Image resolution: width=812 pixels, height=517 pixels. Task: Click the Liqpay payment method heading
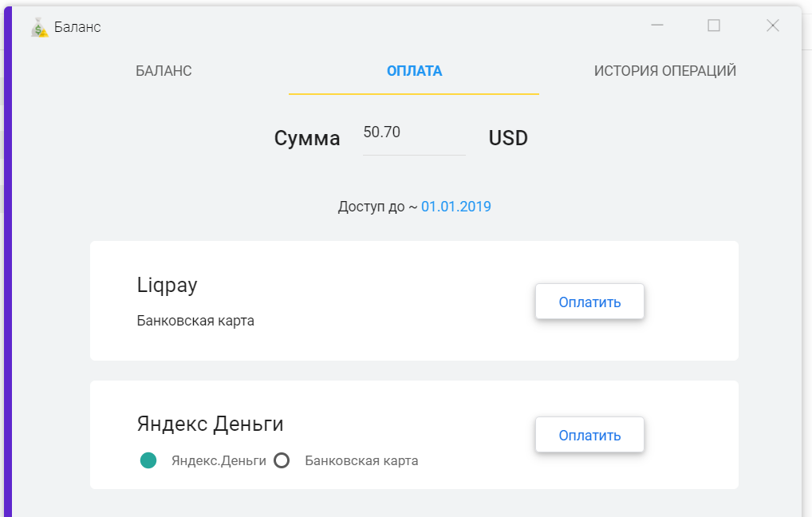pyautogui.click(x=167, y=286)
